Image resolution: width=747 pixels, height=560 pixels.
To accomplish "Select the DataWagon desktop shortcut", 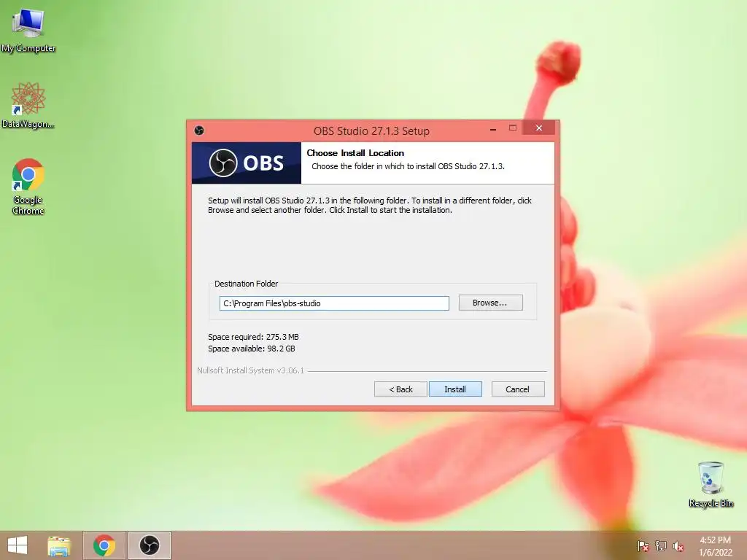I will (x=28, y=105).
